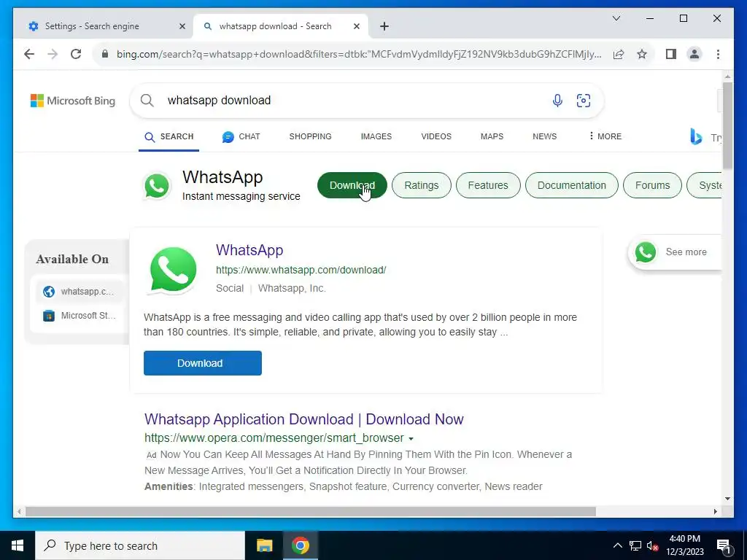This screenshot has width=747, height=560.
Task: Click the browser forward arrow
Action: tap(53, 54)
